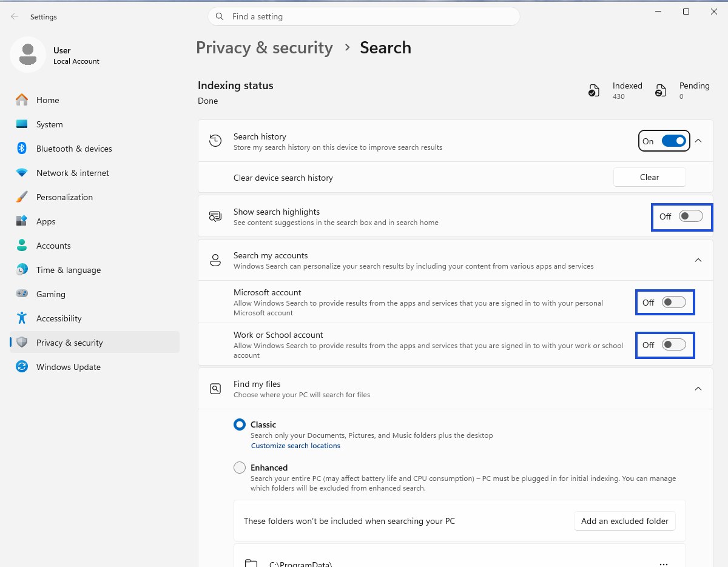Click the Gaming controller icon
Image resolution: width=728 pixels, height=567 pixels.
pos(22,294)
